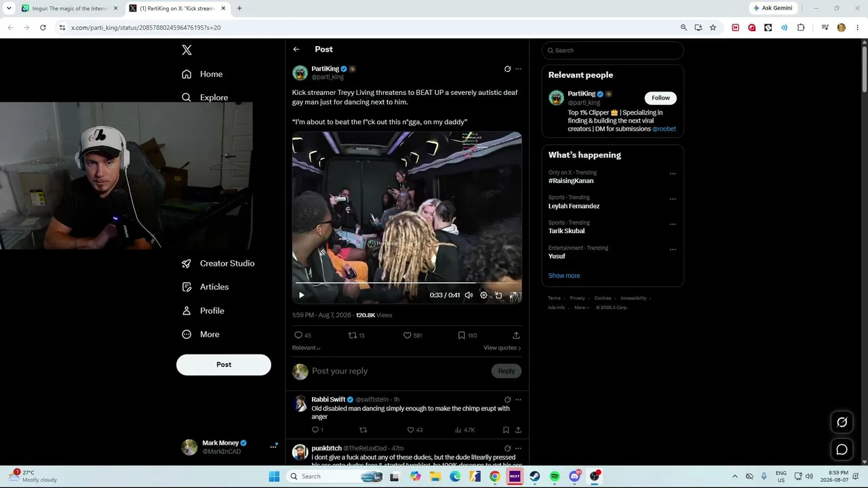868x488 pixels.
Task: Open the floating messages chat button
Action: [x=842, y=449]
